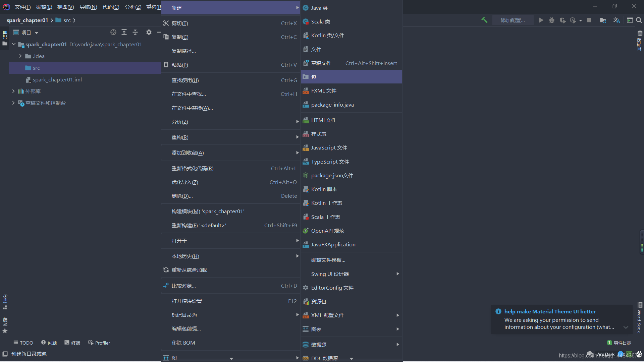Expand 外部库 tree node

[x=13, y=91]
